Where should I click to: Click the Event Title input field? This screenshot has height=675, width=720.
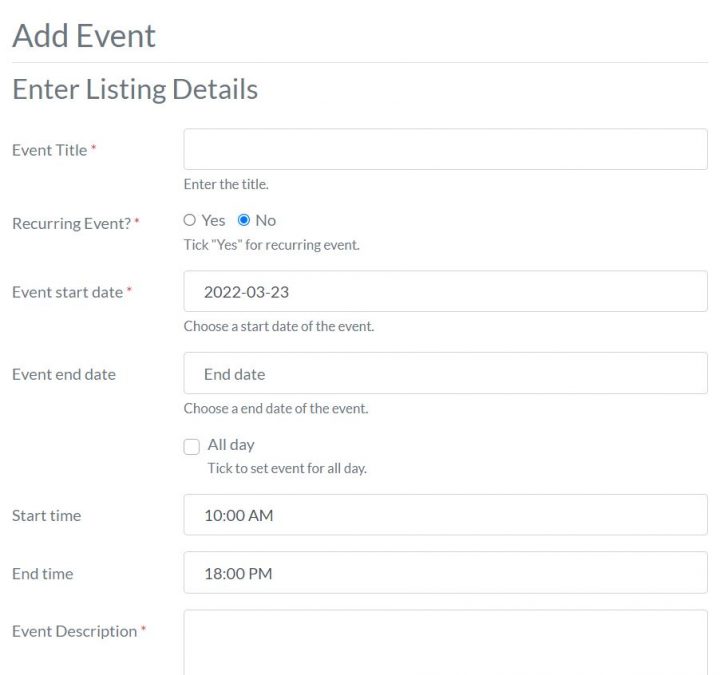pos(445,149)
